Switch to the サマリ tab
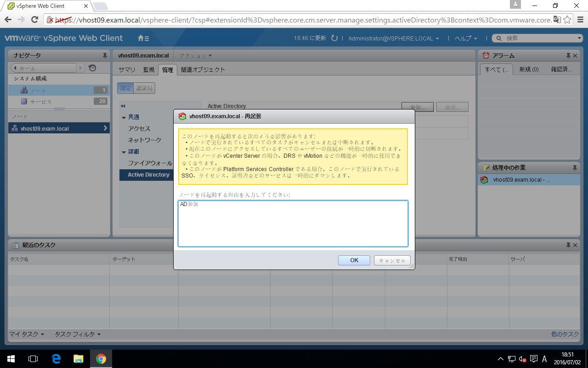This screenshot has width=588, height=368. pos(127,70)
